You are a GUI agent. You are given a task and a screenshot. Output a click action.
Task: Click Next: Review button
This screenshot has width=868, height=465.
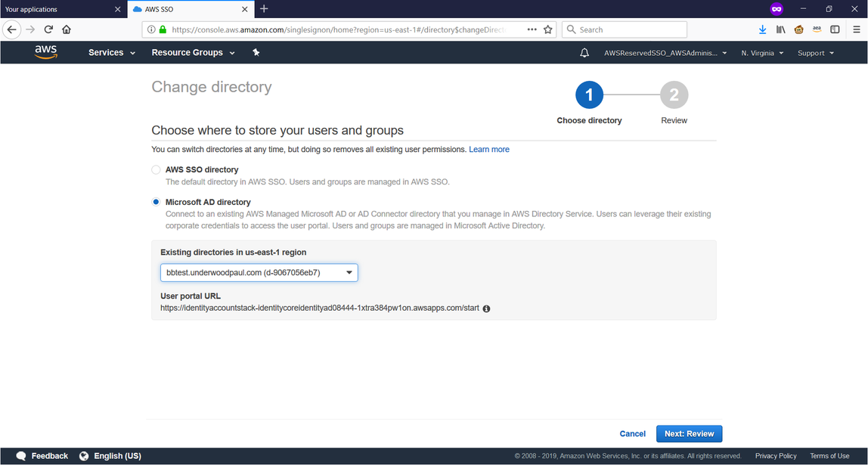pyautogui.click(x=690, y=434)
